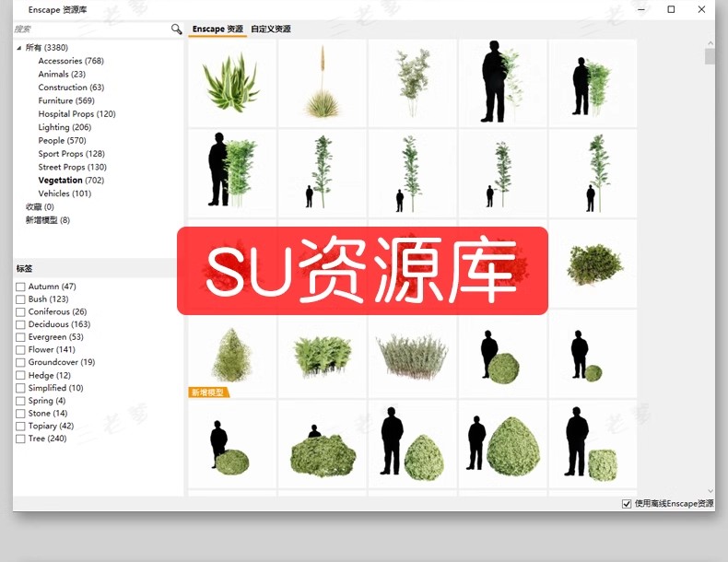728x562 pixels.
Task: Enable the Bush (123) tag checkbox
Action: coord(20,299)
